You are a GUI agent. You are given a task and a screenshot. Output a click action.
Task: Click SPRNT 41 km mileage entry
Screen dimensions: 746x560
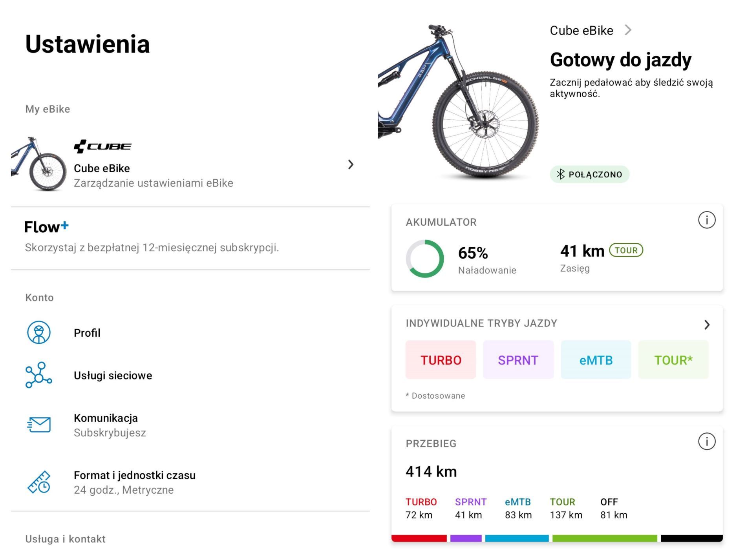(471, 508)
